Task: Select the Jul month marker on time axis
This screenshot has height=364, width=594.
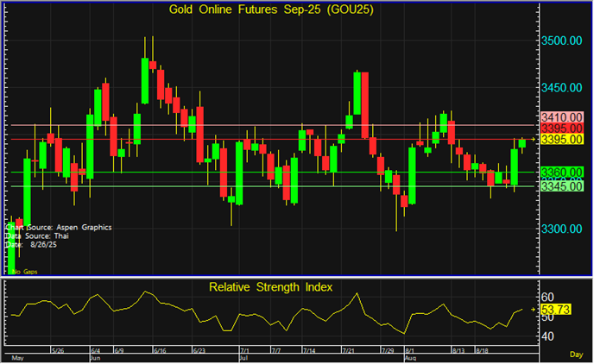Action: pyautogui.click(x=243, y=356)
